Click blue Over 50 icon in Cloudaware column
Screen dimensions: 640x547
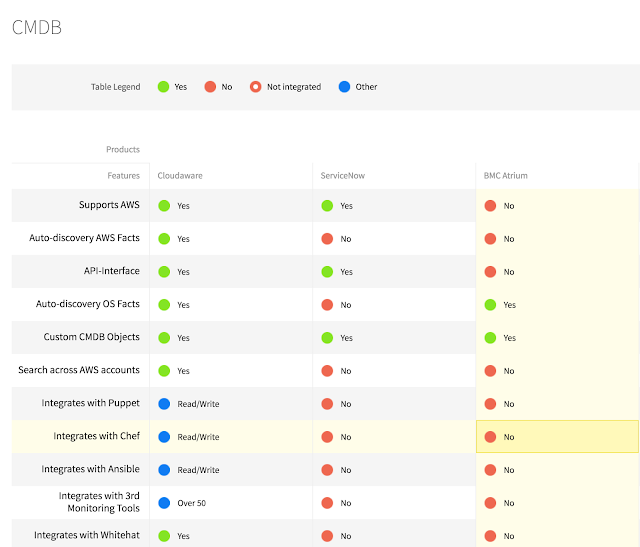click(164, 503)
